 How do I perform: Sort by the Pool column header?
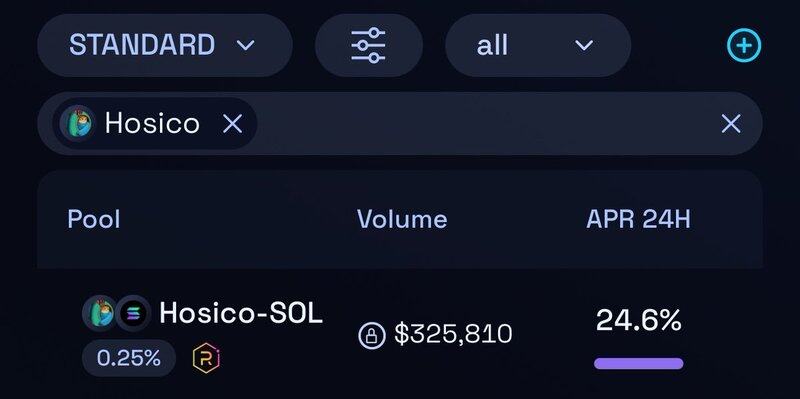[x=94, y=219]
